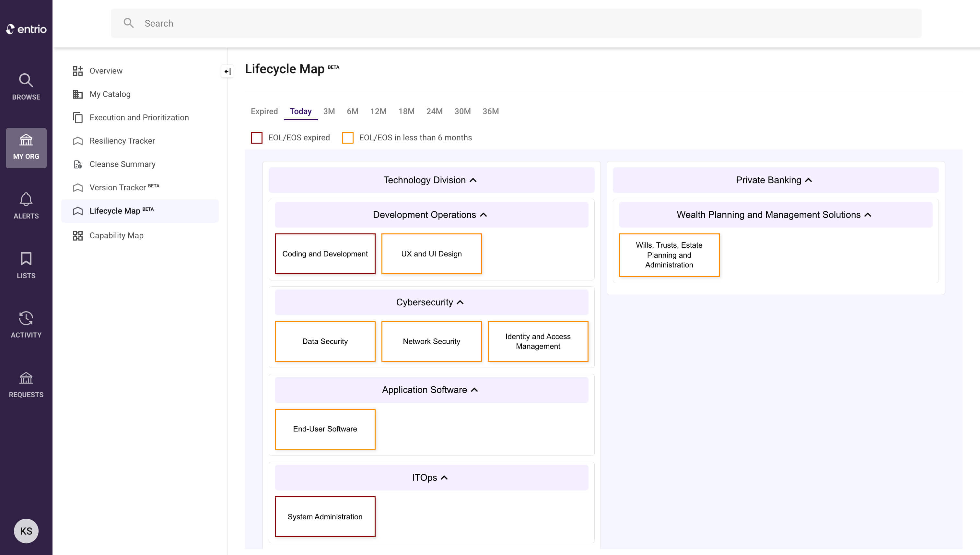Open Resiliency Tracker

tap(122, 141)
